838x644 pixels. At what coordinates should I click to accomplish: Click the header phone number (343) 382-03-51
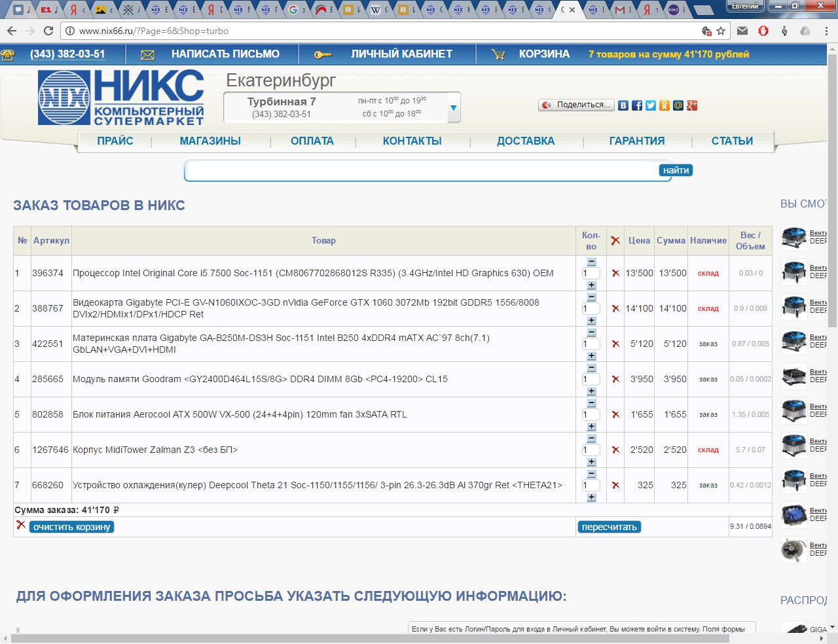[x=67, y=54]
